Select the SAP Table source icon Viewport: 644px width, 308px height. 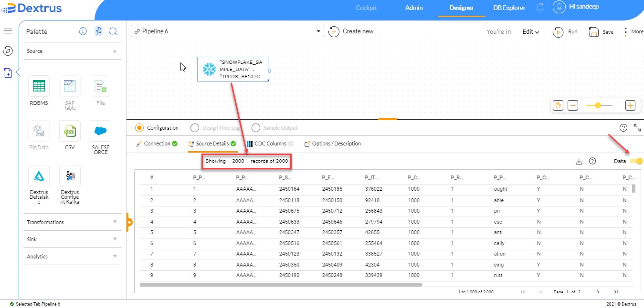point(70,86)
